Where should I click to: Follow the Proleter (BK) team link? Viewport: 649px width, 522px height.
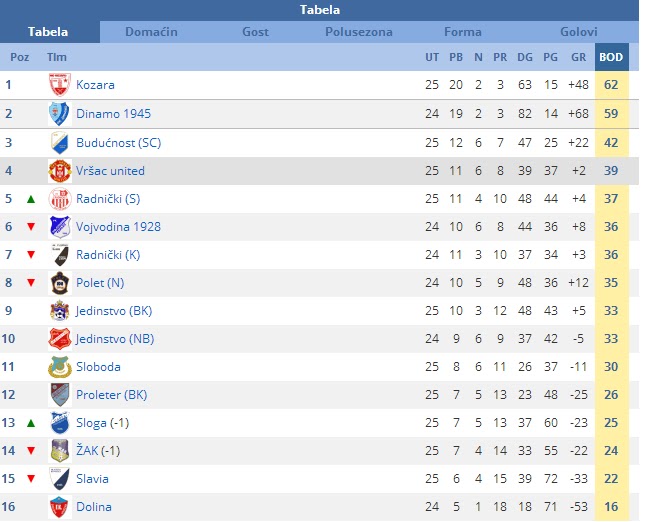(112, 395)
